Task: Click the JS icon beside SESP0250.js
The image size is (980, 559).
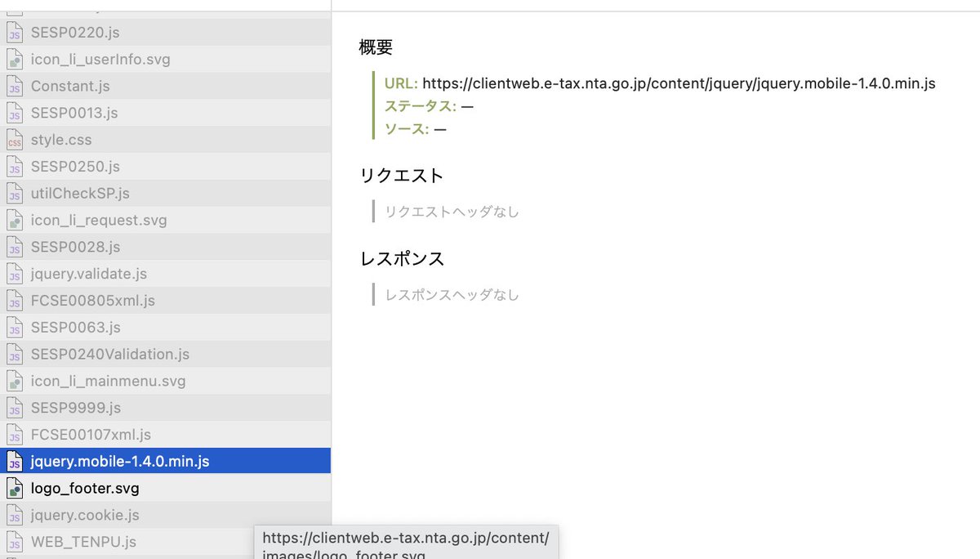Action: pyautogui.click(x=14, y=167)
